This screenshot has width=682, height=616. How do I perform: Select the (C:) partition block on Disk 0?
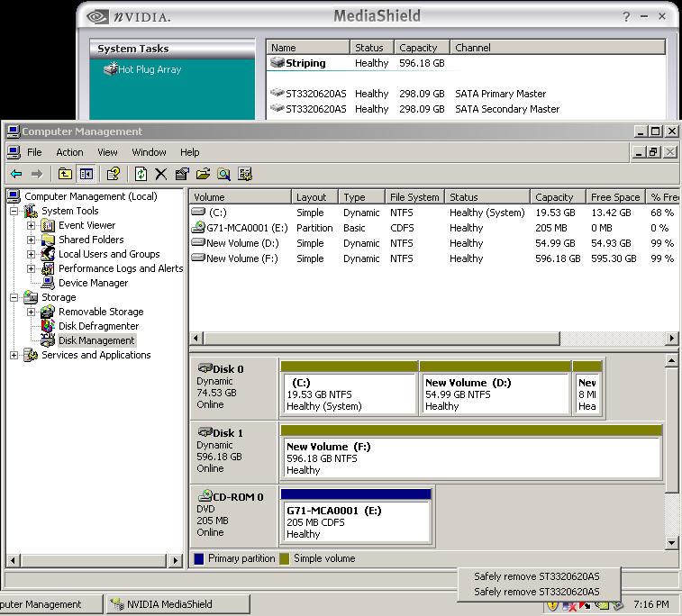(349, 388)
